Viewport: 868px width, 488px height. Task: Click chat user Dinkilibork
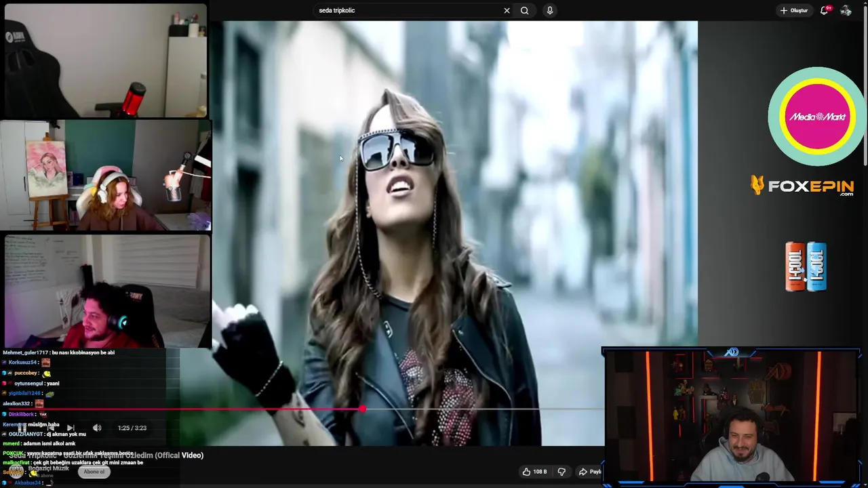(21, 414)
